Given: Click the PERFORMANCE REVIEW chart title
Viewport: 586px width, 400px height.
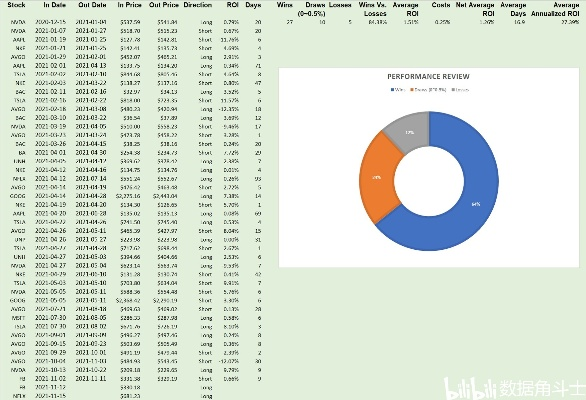Looking at the screenshot, I should 428,77.
